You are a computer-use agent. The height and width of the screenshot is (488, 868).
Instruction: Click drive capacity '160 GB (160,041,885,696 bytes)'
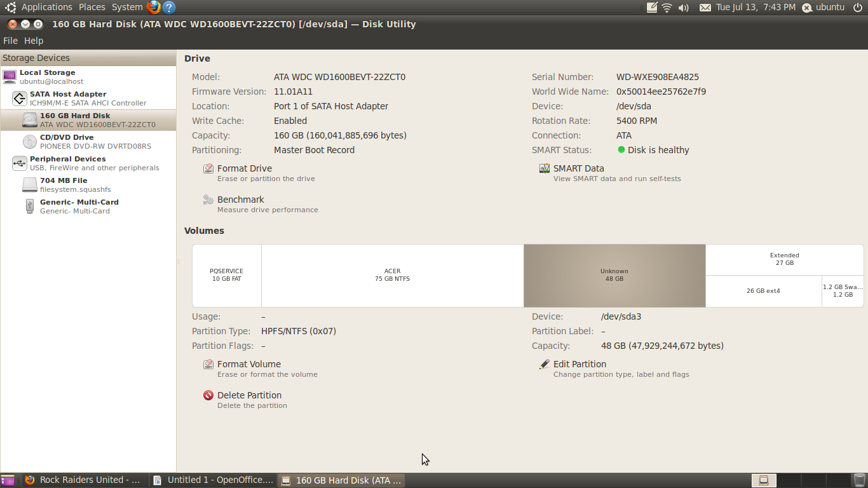(340, 135)
